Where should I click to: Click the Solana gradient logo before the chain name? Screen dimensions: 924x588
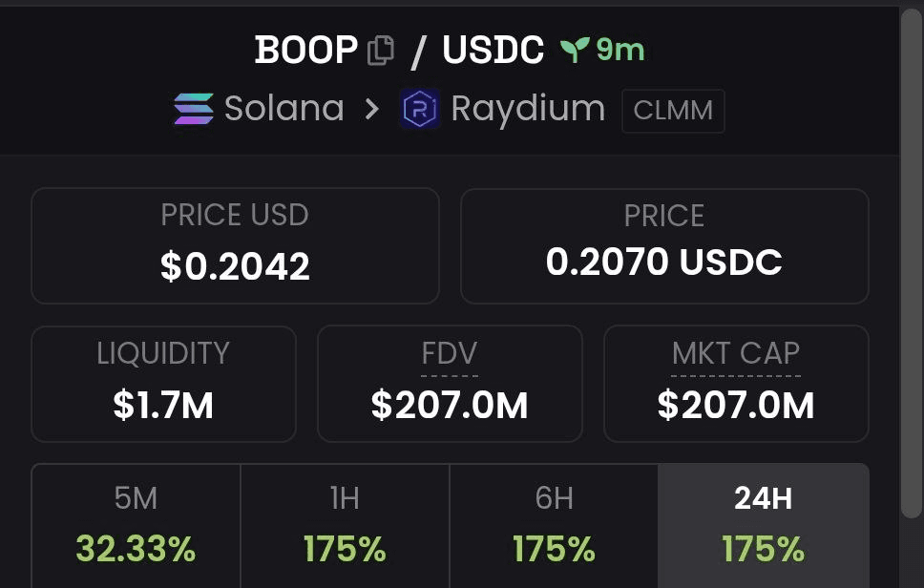191,109
